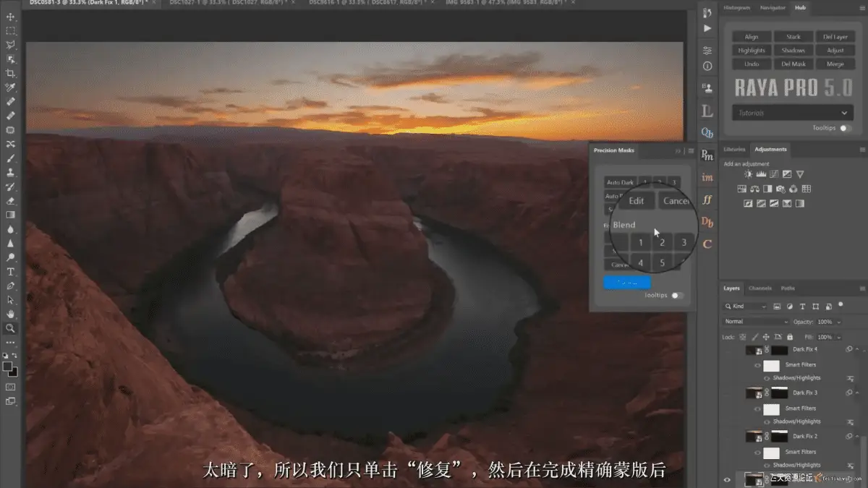868x488 pixels.
Task: Click the Del Mask button
Action: [x=793, y=64]
